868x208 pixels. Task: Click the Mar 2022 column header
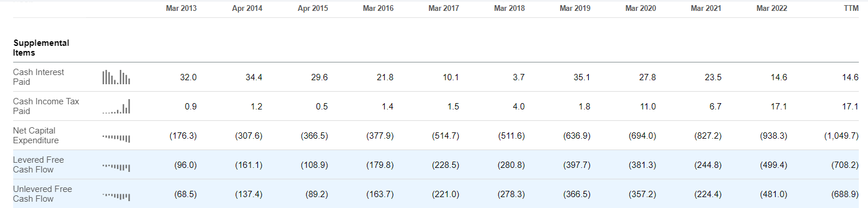click(x=772, y=9)
